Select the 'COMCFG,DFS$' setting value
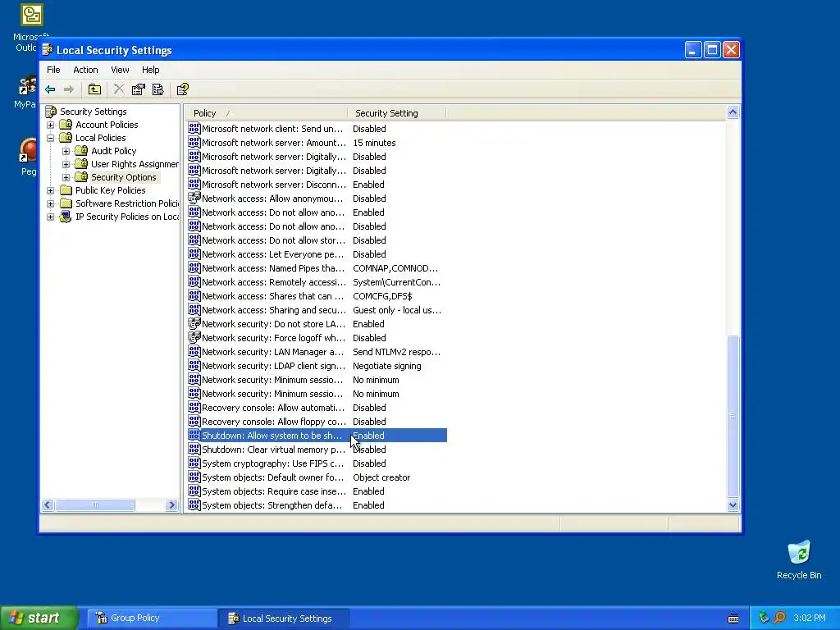Image resolution: width=840 pixels, height=630 pixels. [x=382, y=295]
